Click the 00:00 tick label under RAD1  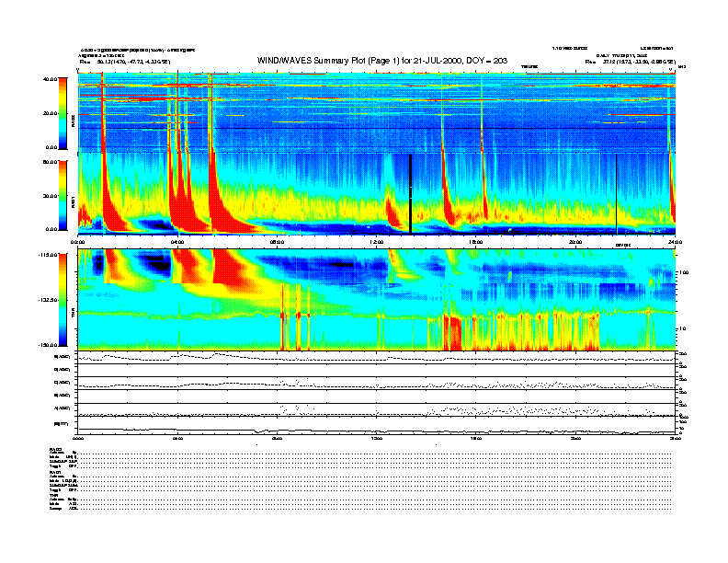(77, 242)
